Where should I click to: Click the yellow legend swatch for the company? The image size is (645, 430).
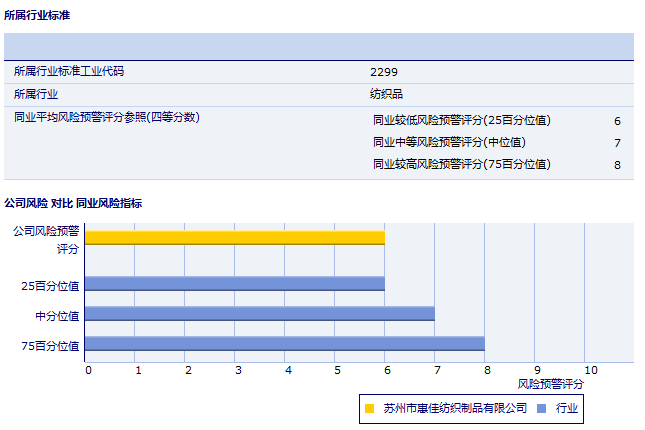(370, 408)
